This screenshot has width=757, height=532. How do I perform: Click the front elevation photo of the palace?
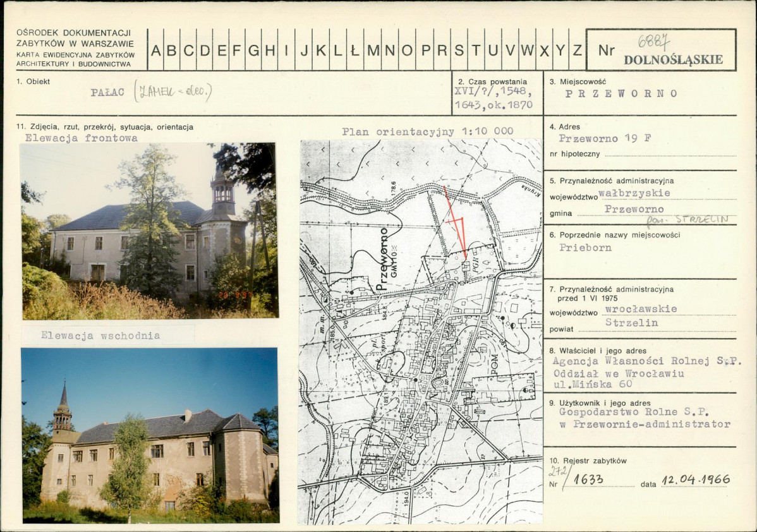coord(150,231)
